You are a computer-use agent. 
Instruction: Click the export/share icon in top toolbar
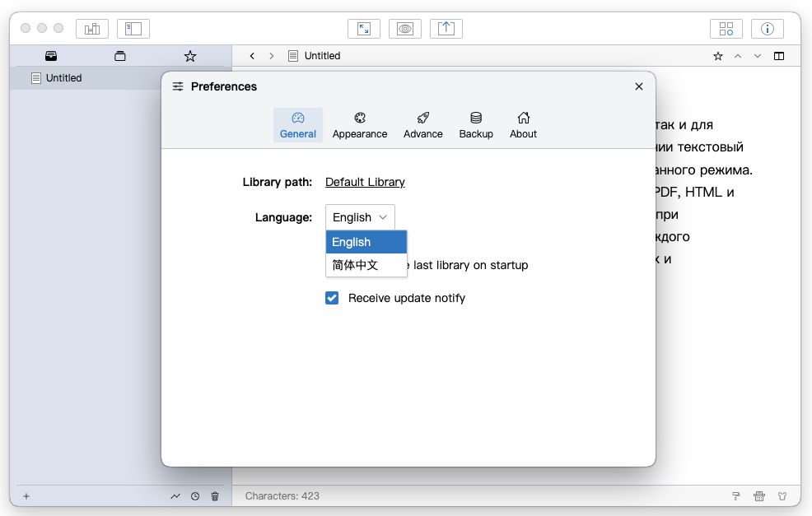(x=446, y=28)
